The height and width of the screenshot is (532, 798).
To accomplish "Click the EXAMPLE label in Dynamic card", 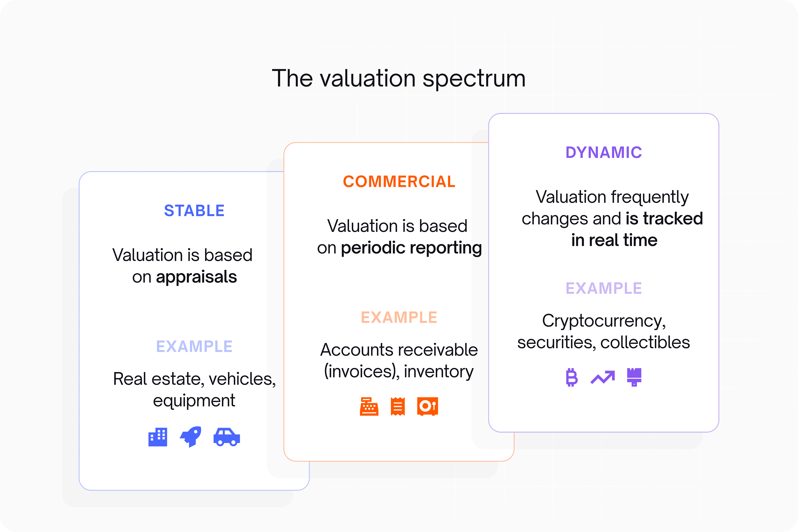I will (x=604, y=288).
